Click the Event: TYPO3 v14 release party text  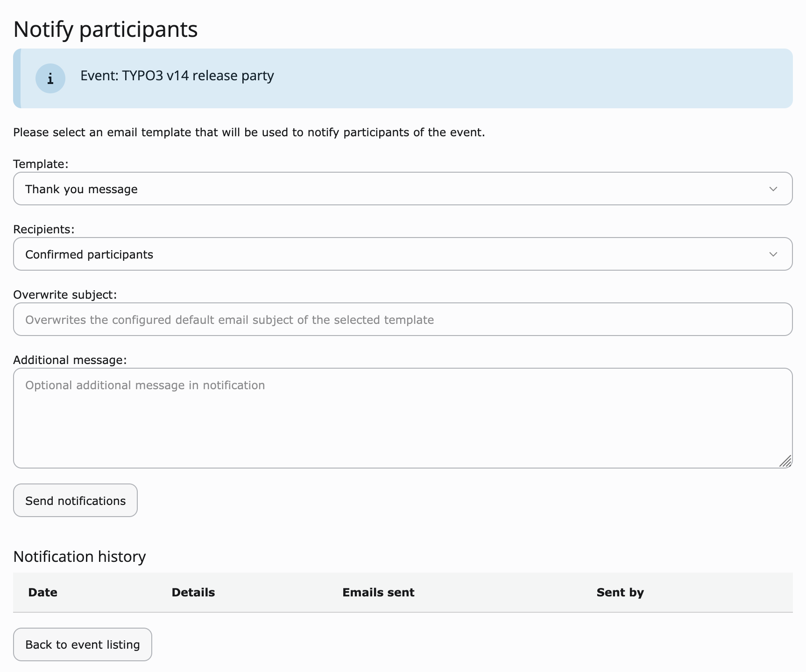click(x=177, y=76)
